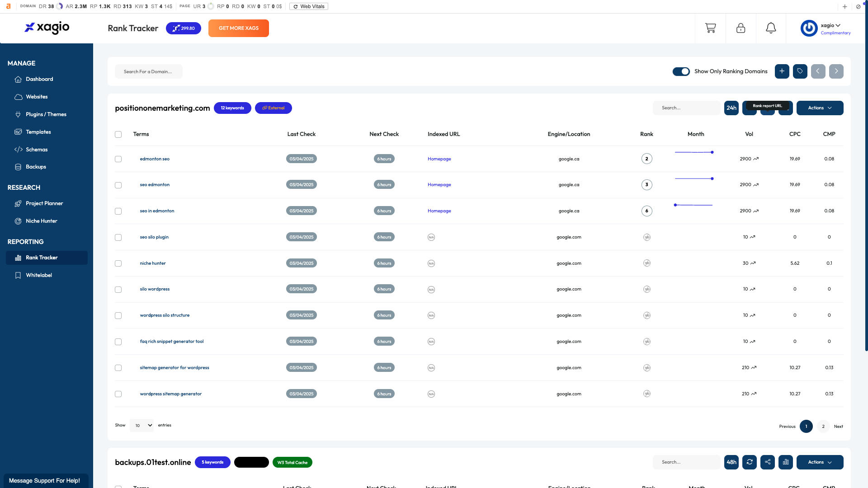Click refresh icon for backups.01test.online
This screenshot has height=488, width=868.
point(749,462)
